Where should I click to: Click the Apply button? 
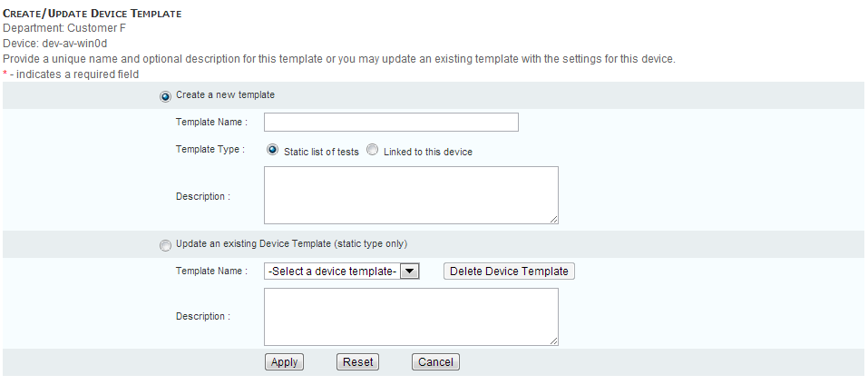tap(285, 361)
